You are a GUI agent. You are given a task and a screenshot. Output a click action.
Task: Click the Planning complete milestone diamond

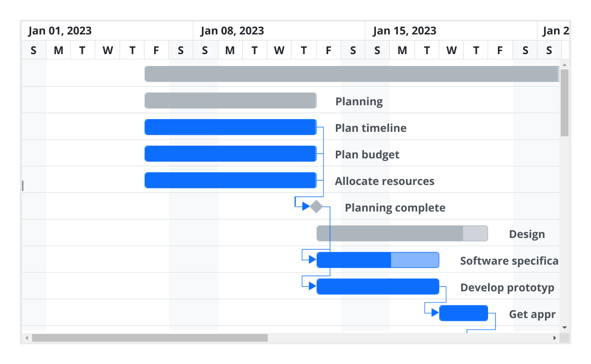pos(316,207)
